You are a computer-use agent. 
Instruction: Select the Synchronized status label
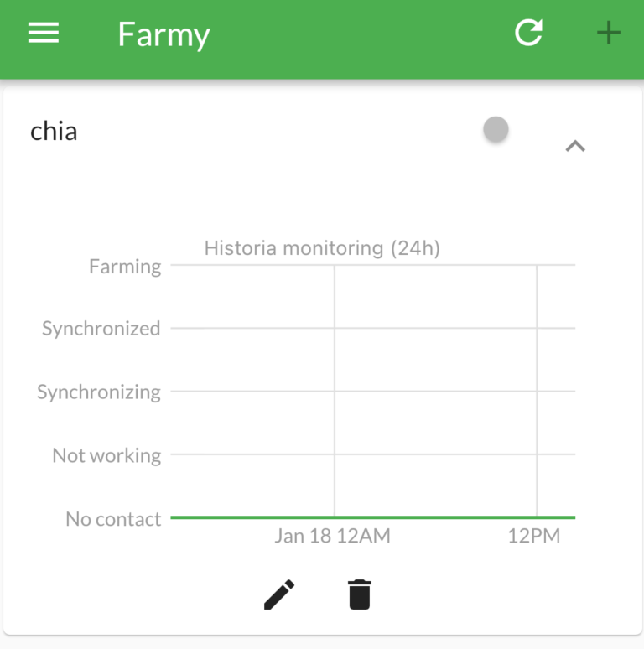pos(101,329)
